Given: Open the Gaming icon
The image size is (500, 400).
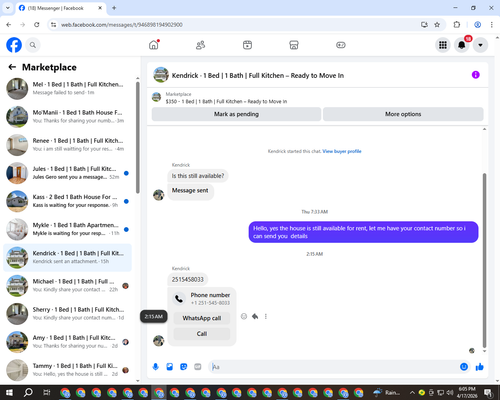Looking at the screenshot, I should [x=341, y=45].
